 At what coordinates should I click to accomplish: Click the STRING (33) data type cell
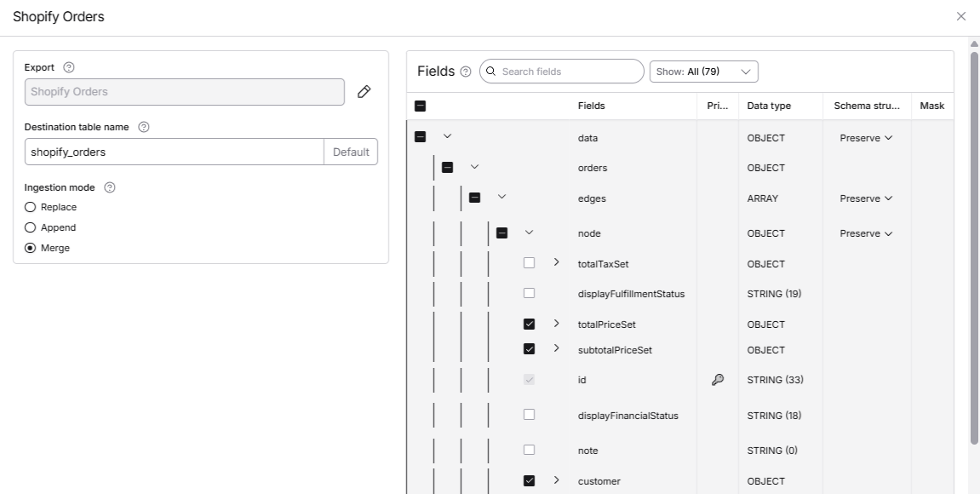pyautogui.click(x=775, y=380)
